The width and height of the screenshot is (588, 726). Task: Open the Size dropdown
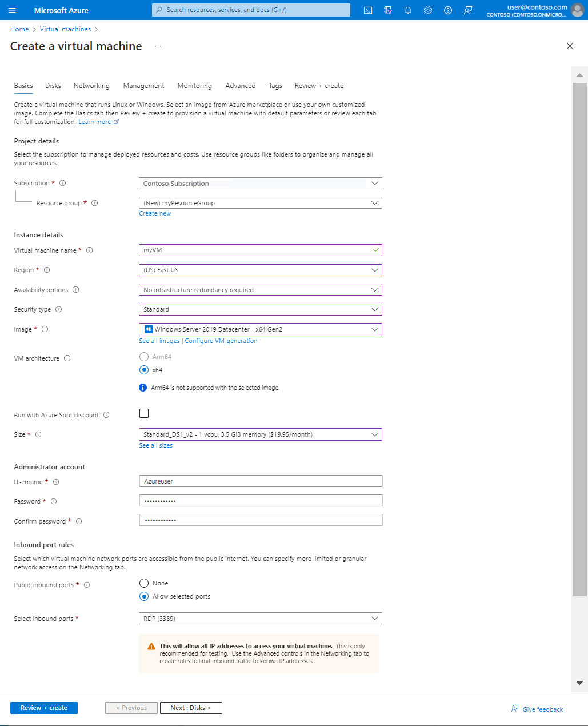[261, 434]
